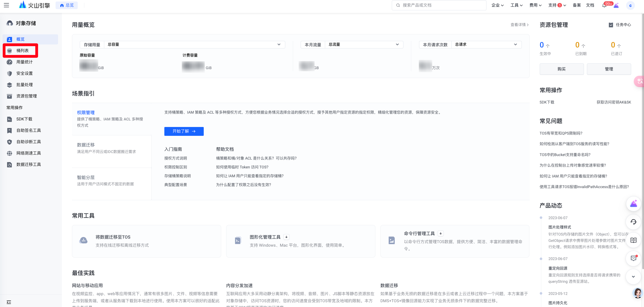Open 批量处理 in the sidebar
Screen dimensions: 644x307
point(24,85)
